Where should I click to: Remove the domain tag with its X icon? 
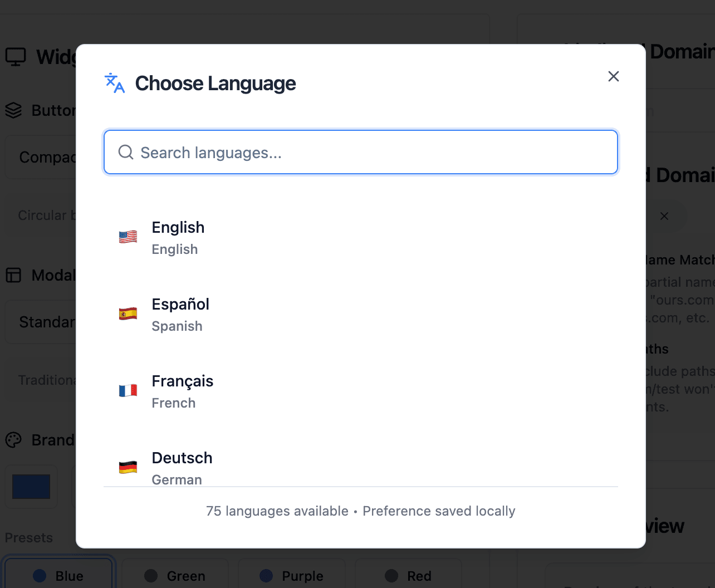664,216
